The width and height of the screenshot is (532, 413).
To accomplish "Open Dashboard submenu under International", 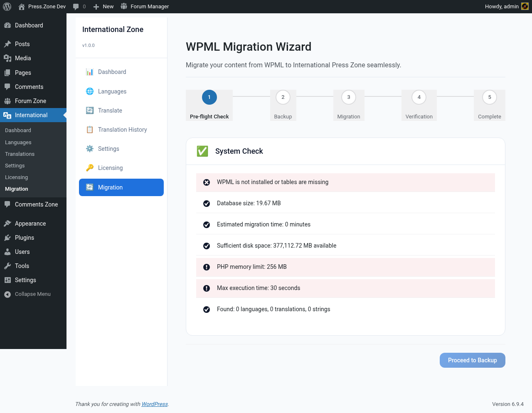I will (18, 130).
